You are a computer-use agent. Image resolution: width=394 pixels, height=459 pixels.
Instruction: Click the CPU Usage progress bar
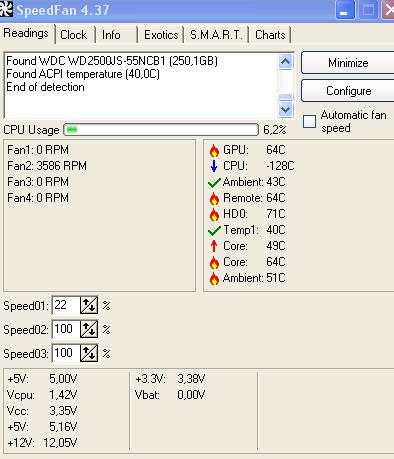click(161, 130)
